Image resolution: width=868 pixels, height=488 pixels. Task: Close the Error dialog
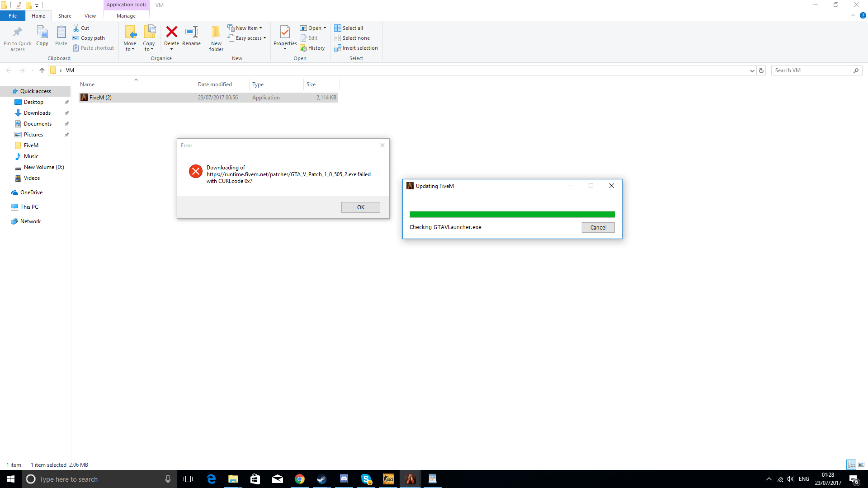[382, 145]
